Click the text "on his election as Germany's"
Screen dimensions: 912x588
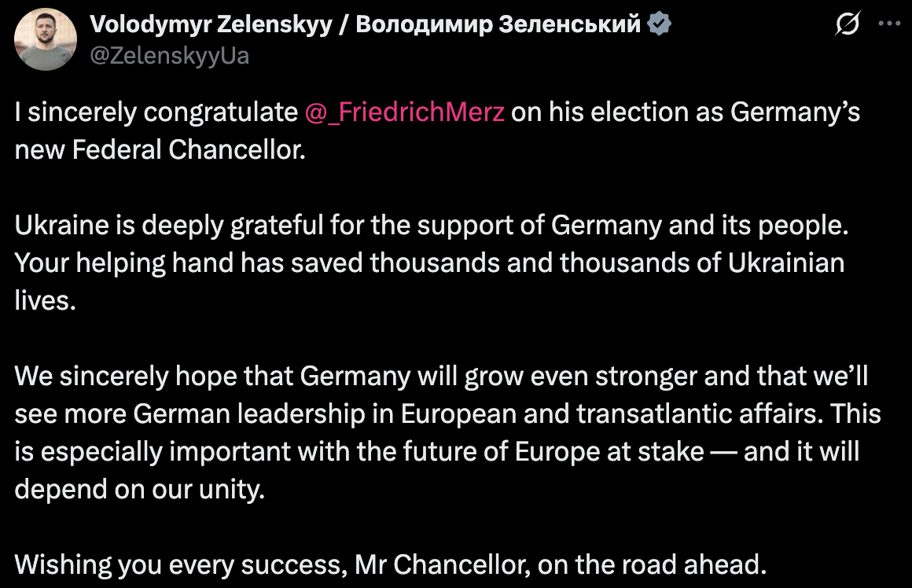[x=686, y=112]
